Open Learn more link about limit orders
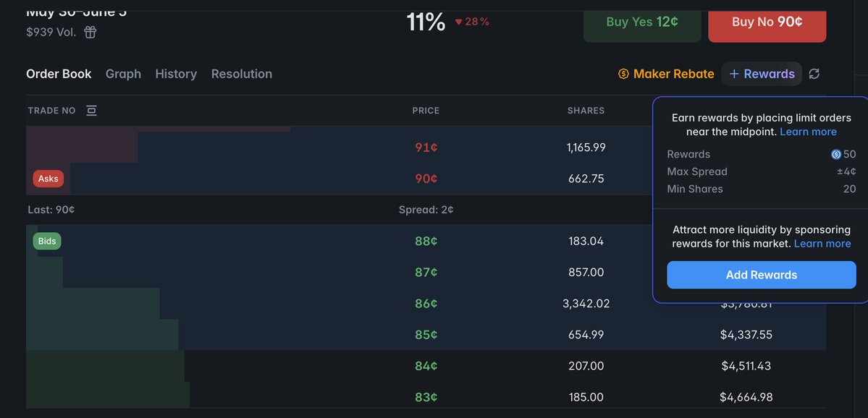 tap(808, 132)
